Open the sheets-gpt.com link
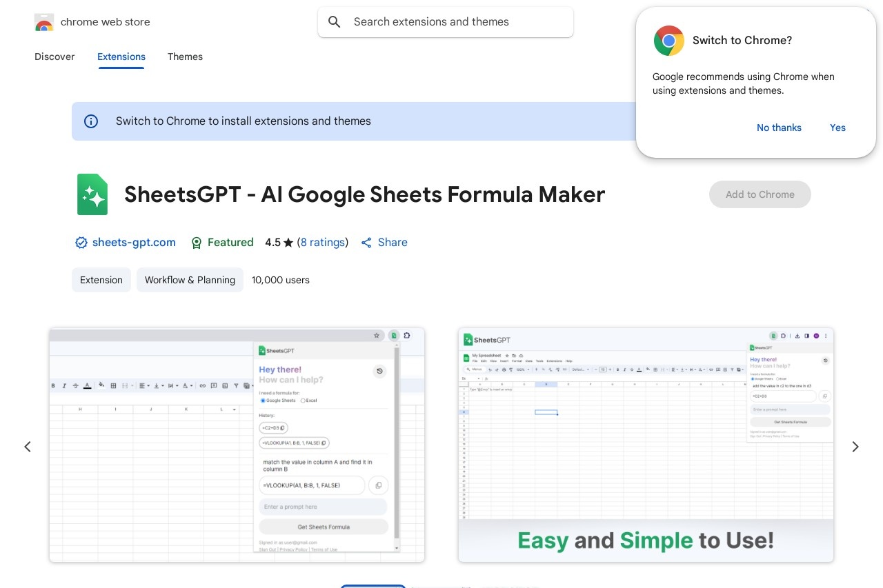Image resolution: width=883 pixels, height=588 pixels. 134,243
